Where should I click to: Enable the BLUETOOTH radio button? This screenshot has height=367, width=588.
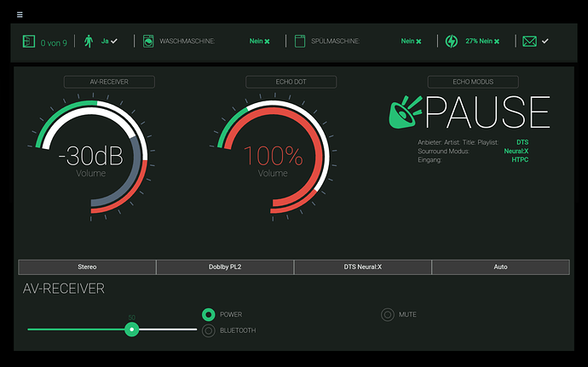209,330
